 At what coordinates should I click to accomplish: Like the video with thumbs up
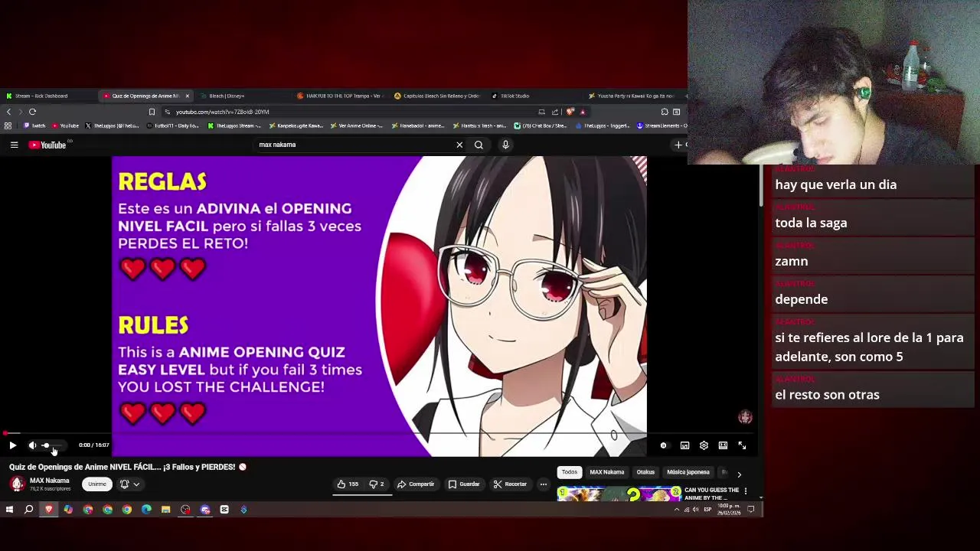click(348, 484)
